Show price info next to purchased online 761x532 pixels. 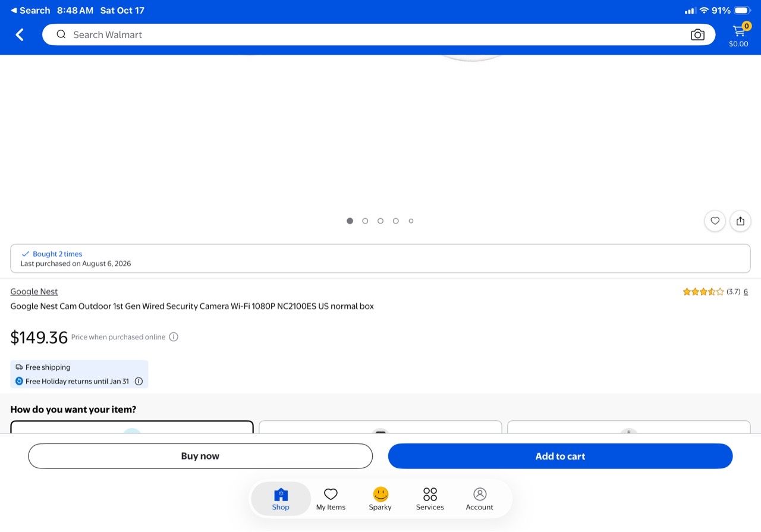[174, 337]
